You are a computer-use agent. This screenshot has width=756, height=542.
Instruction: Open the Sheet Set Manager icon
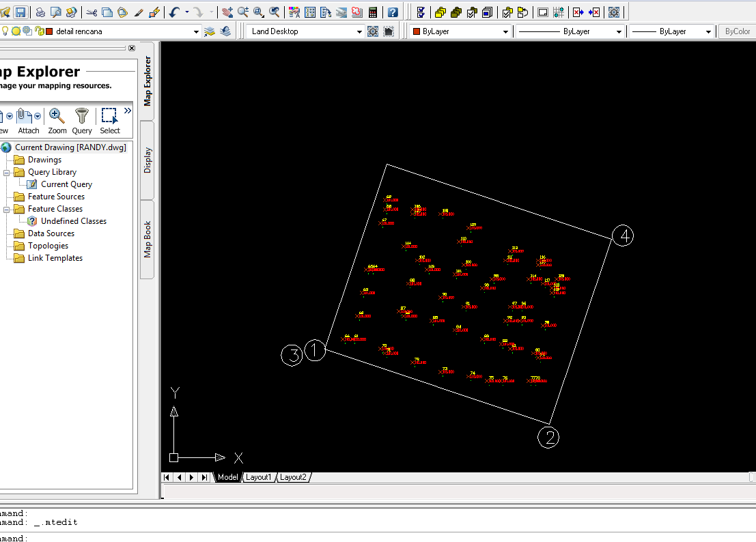pyautogui.click(x=341, y=12)
